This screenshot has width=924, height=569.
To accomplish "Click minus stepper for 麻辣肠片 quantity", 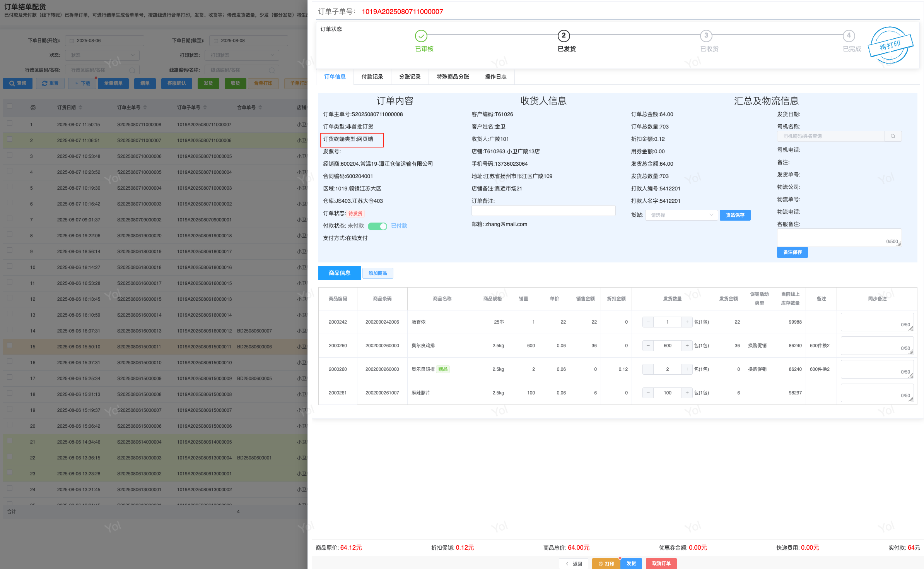I will [x=648, y=393].
